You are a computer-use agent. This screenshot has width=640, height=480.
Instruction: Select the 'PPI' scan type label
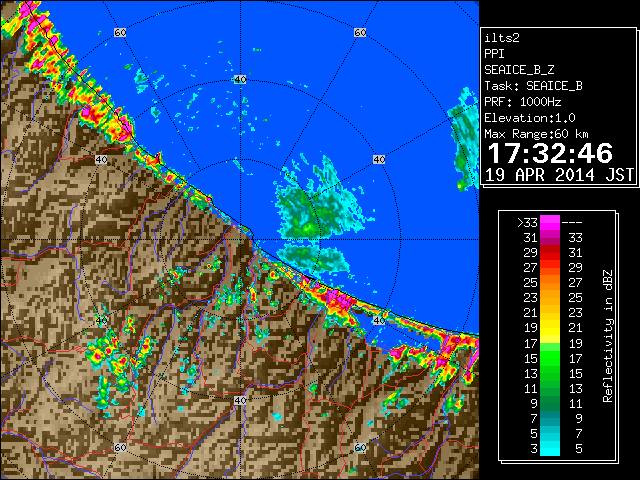point(494,54)
